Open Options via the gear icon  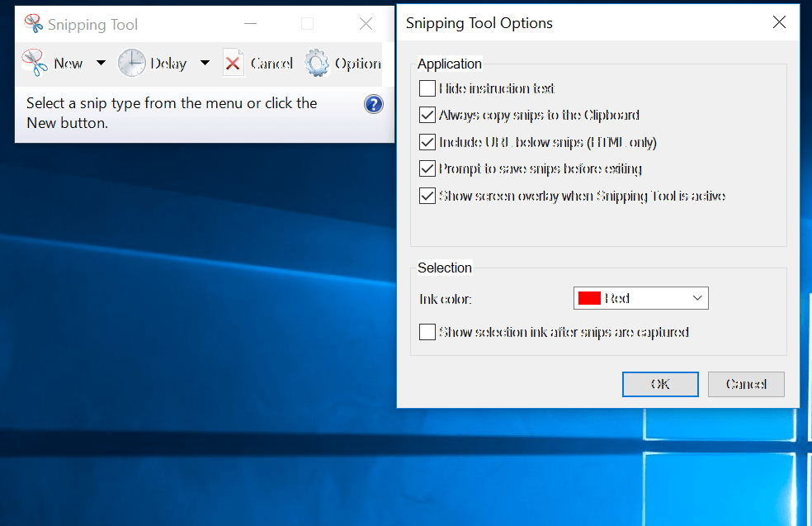(x=316, y=64)
